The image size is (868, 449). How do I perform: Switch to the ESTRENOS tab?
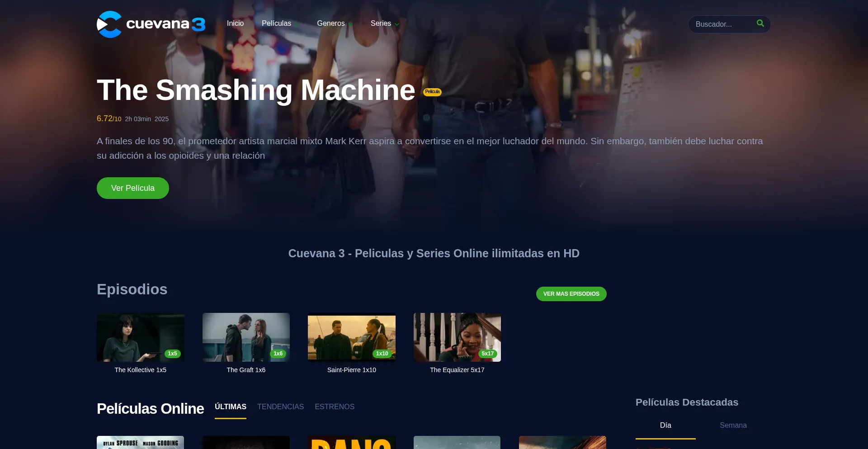pos(335,407)
